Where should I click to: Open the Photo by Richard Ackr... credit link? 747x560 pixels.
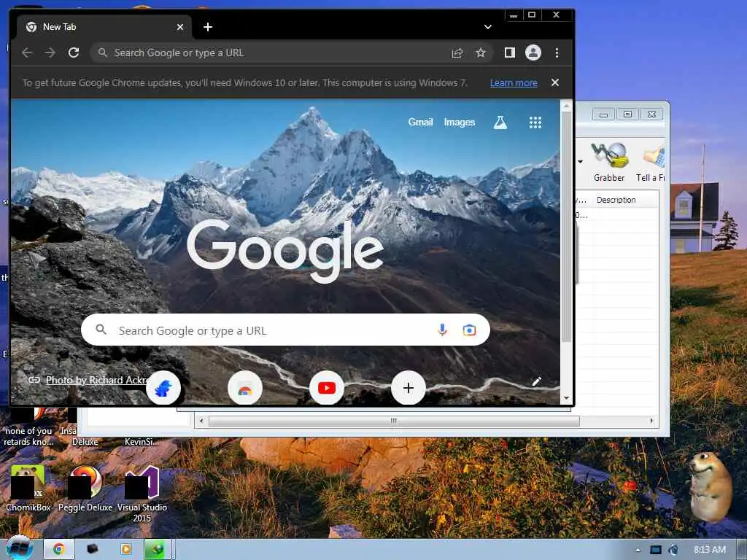click(96, 380)
